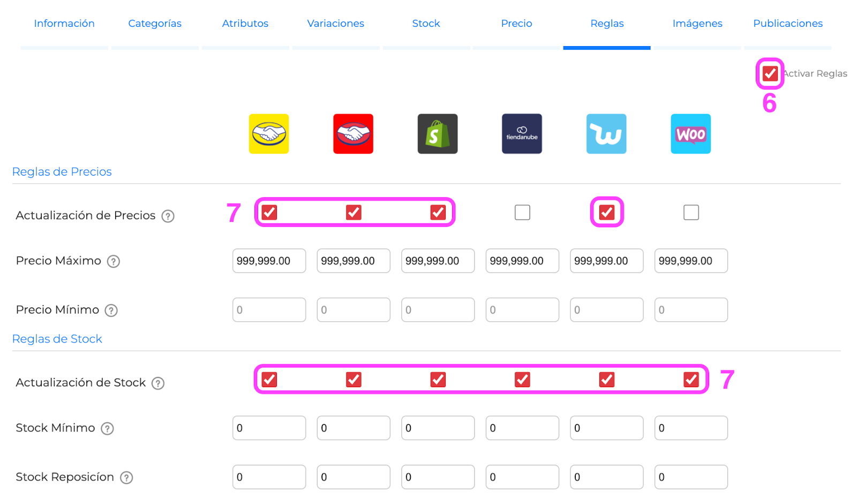Focus Precio Mínimo field under MercadoLibre
Image resolution: width=857 pixels, height=504 pixels.
[269, 310]
